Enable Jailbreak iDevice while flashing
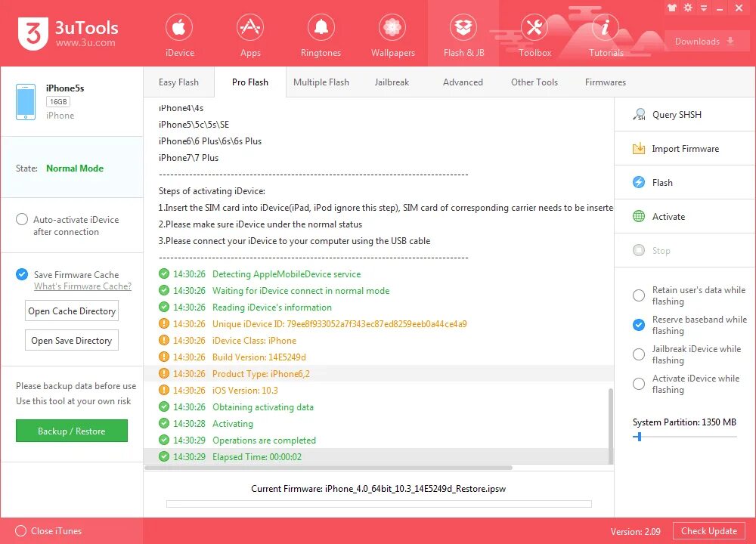This screenshot has height=544, width=756. click(638, 354)
